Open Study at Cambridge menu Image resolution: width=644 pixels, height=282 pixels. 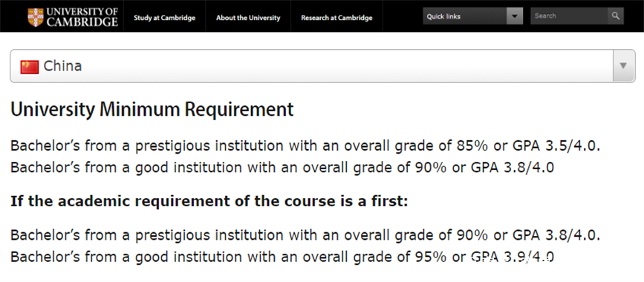pyautogui.click(x=164, y=18)
